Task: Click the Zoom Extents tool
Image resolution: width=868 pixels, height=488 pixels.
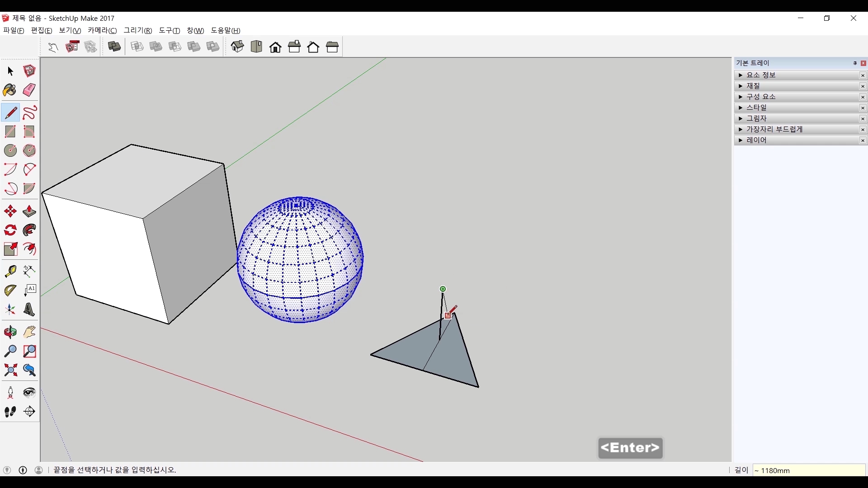Action: coord(10,371)
